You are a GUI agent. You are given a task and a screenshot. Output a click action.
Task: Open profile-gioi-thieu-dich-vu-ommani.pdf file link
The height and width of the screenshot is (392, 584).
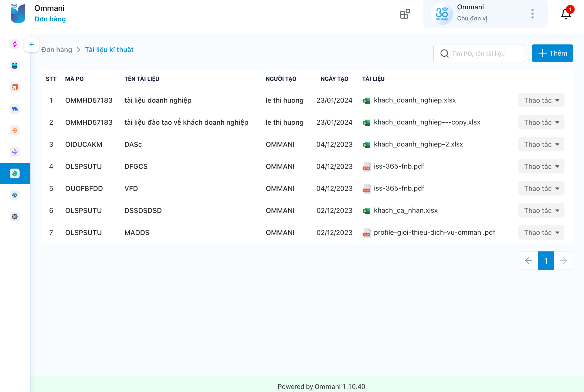[x=434, y=233]
